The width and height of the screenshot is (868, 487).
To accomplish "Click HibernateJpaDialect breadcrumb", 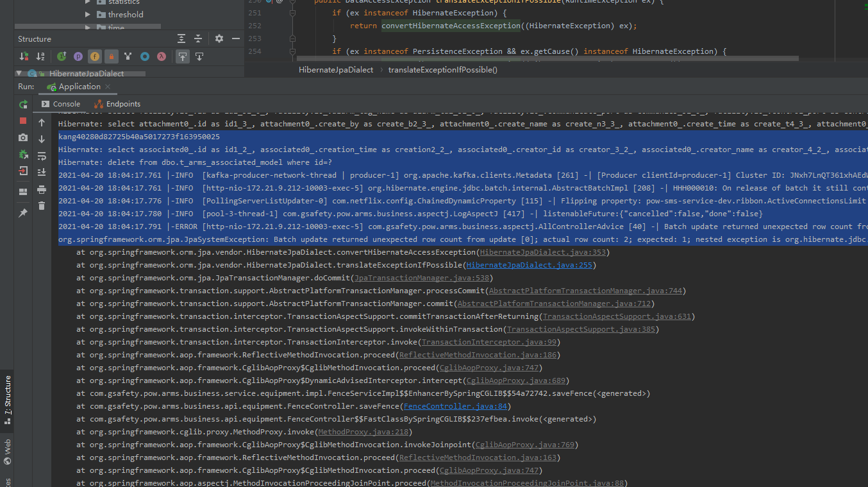I will [336, 69].
